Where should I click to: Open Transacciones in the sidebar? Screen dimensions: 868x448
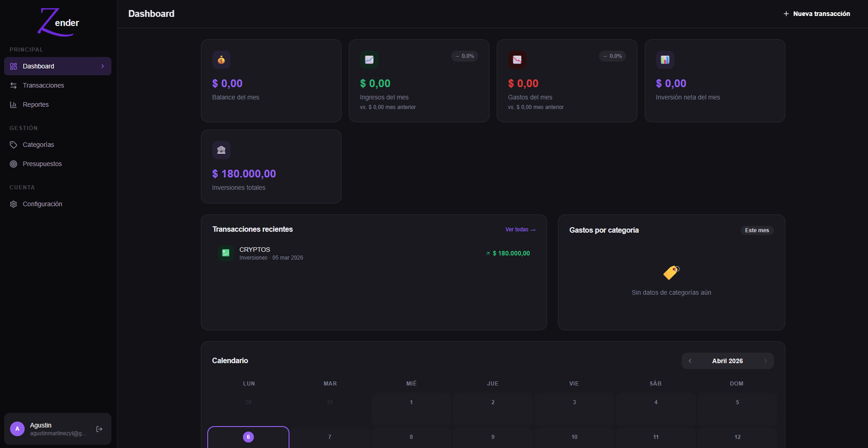pyautogui.click(x=43, y=85)
